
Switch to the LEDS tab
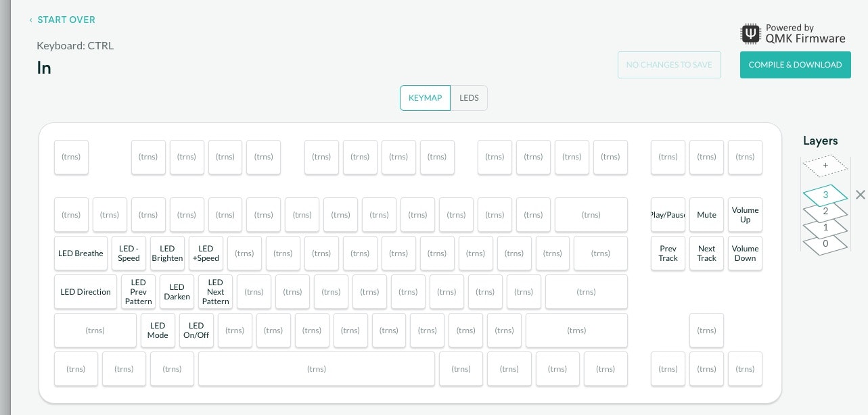point(469,98)
